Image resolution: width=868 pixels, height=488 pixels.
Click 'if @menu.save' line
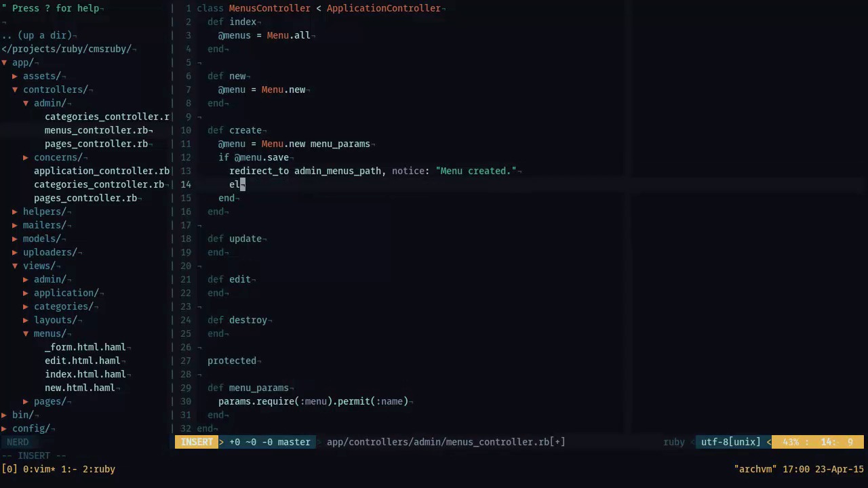(x=254, y=157)
